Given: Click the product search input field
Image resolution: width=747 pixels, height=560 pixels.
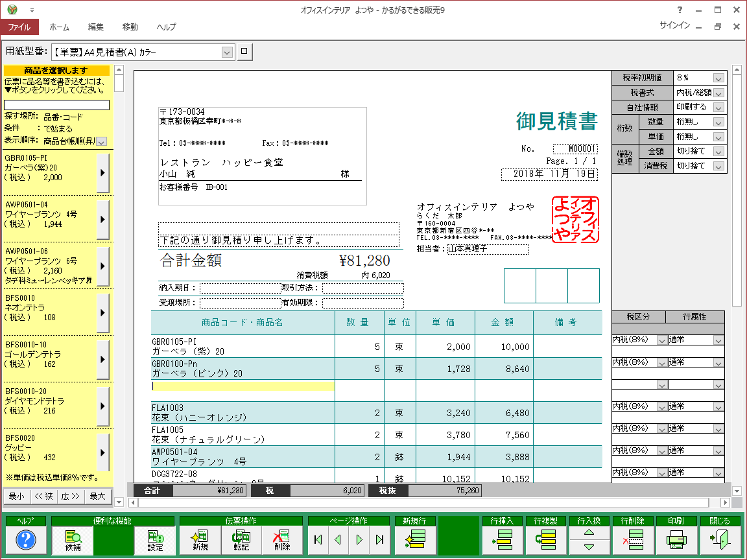Looking at the screenshot, I should 56,105.
